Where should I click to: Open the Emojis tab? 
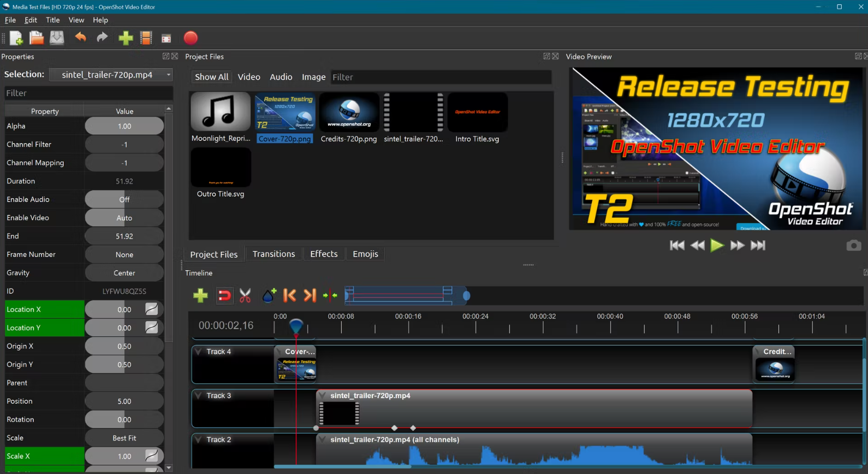(365, 254)
